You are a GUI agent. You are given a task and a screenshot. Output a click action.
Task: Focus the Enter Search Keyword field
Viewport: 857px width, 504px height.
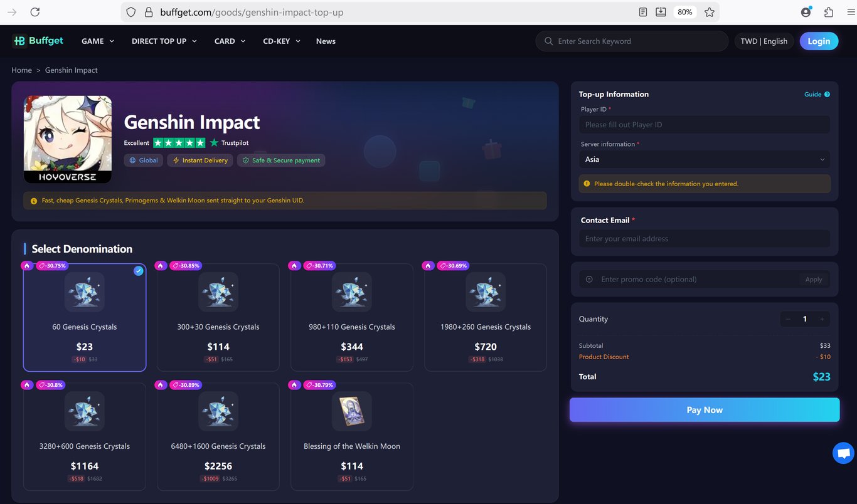coord(632,41)
